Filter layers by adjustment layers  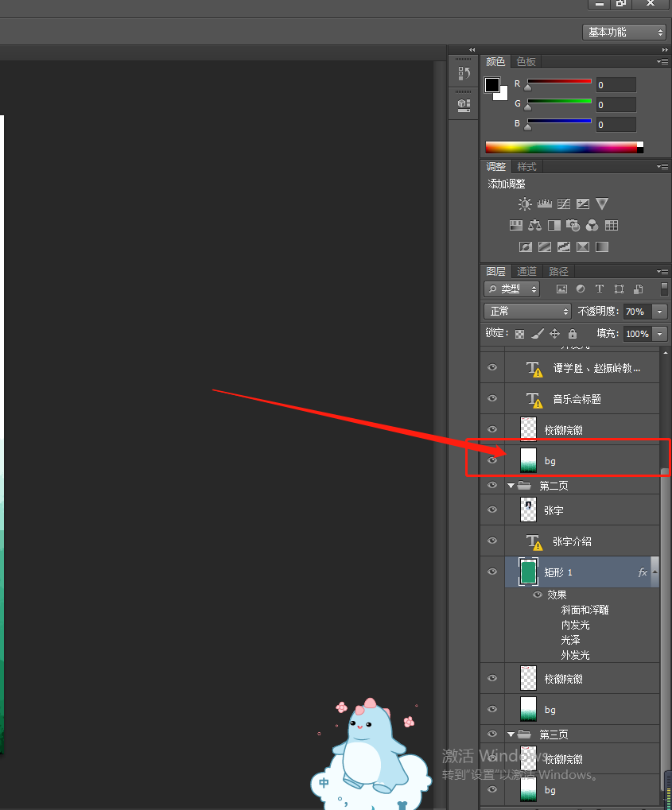(581, 289)
